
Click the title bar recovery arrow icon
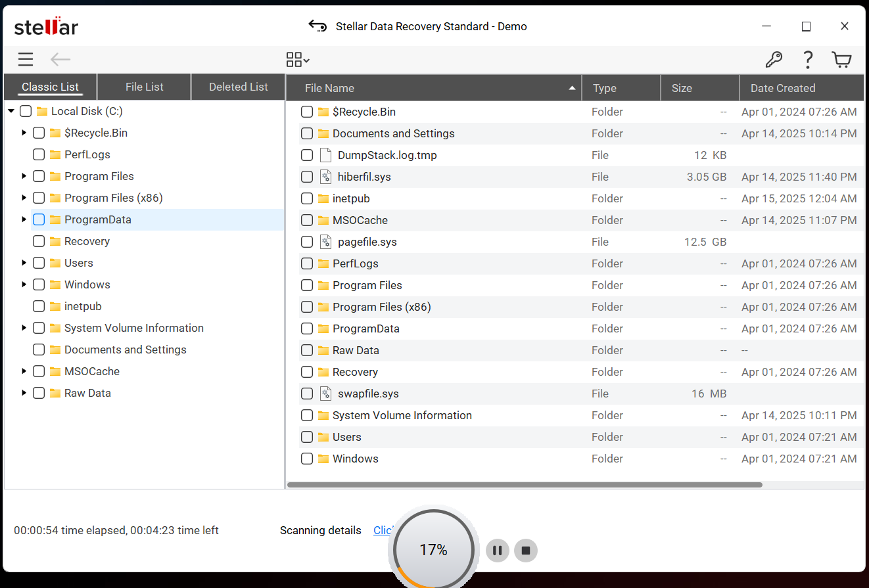click(x=317, y=26)
